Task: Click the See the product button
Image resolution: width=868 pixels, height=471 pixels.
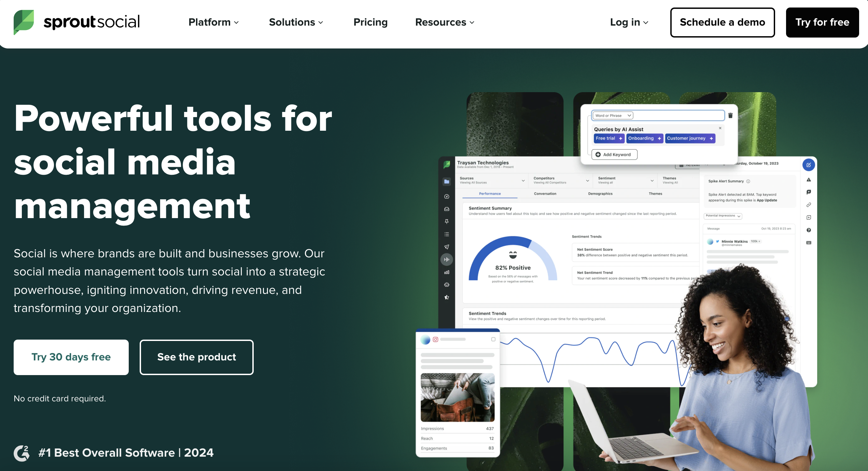Action: click(x=196, y=357)
